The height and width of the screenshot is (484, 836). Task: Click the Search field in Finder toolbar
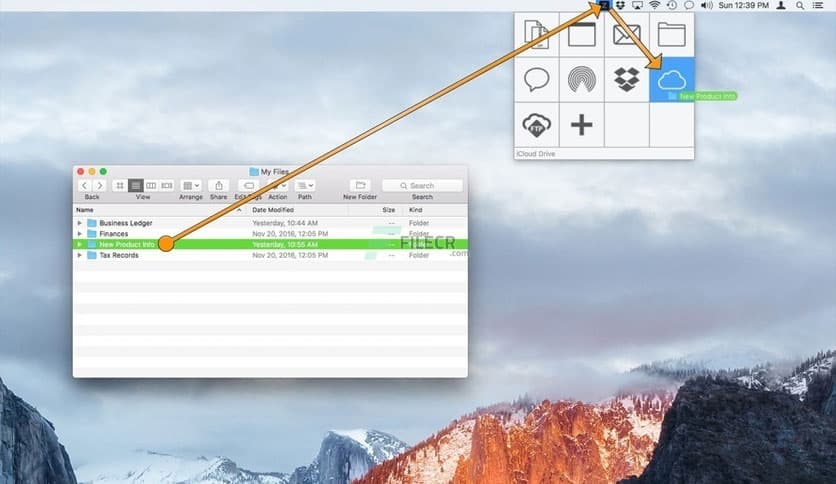pyautogui.click(x=422, y=185)
